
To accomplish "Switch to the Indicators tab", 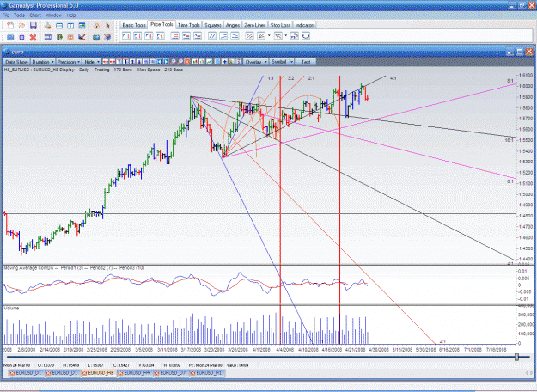I will pos(305,25).
